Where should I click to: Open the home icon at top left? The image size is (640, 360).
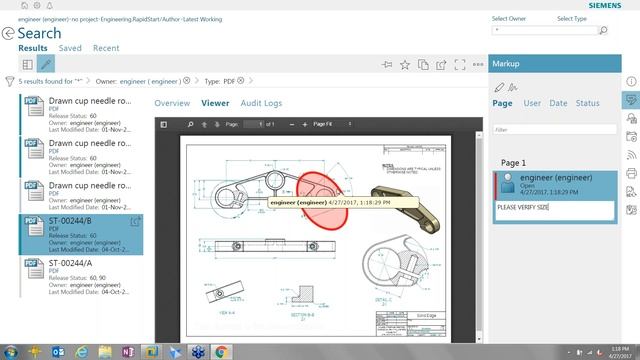click(x=24, y=5)
